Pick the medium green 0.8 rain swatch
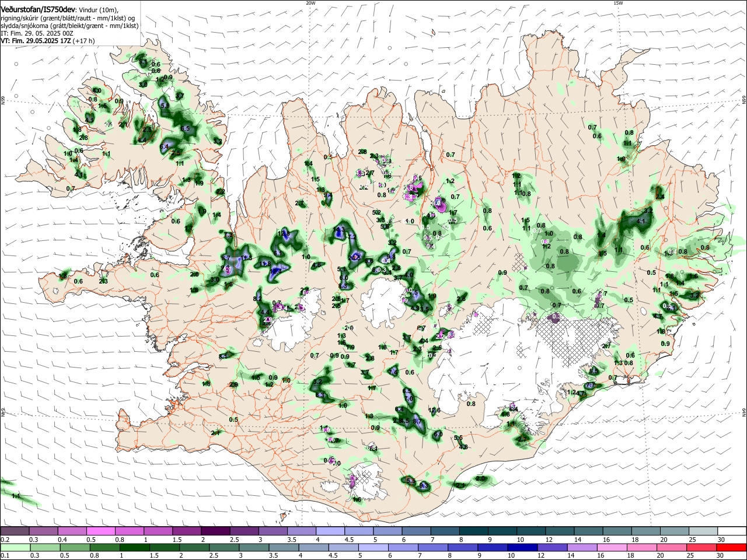Image resolution: width=747 pixels, height=560 pixels. click(105, 547)
